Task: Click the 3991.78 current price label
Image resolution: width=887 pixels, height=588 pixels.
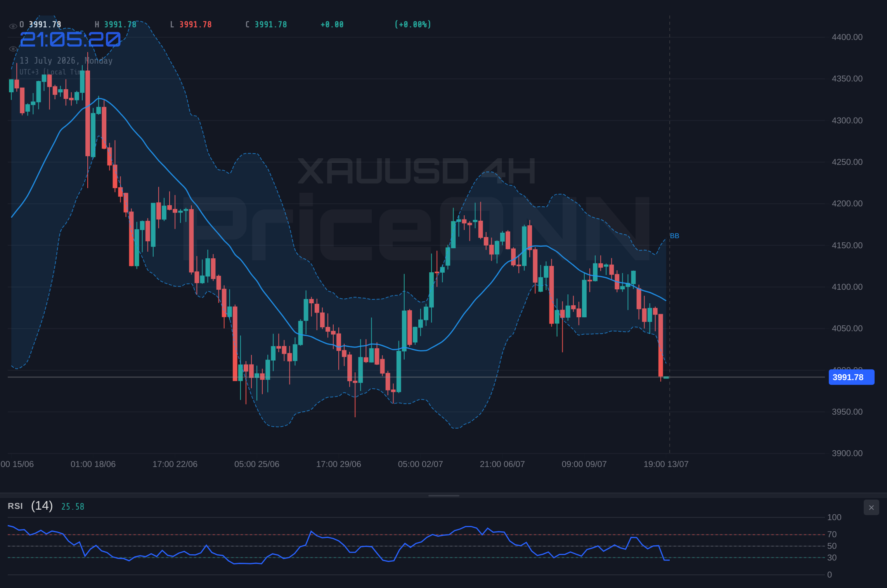Action: (851, 377)
